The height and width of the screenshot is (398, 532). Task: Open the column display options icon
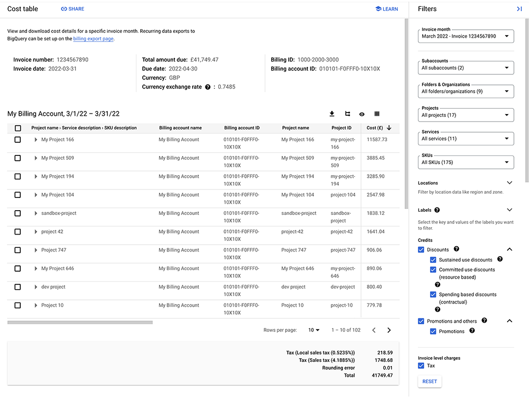377,114
